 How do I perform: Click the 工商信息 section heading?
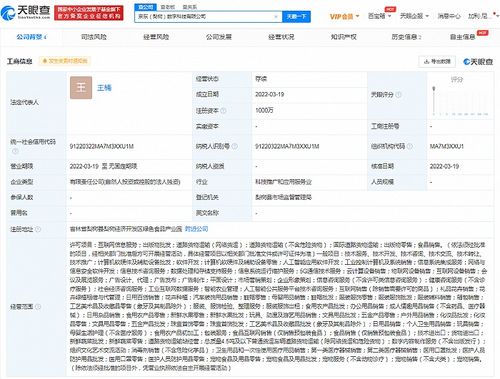pyautogui.click(x=20, y=61)
